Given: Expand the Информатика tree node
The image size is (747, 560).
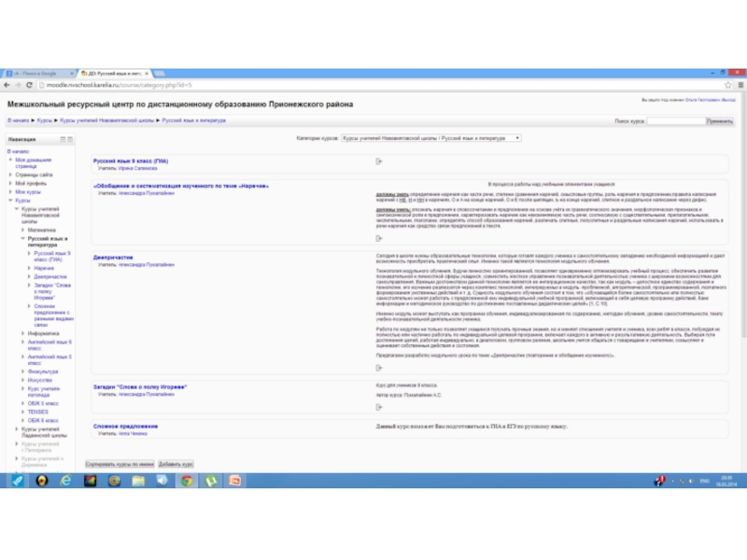Looking at the screenshot, I should pyautogui.click(x=22, y=333).
